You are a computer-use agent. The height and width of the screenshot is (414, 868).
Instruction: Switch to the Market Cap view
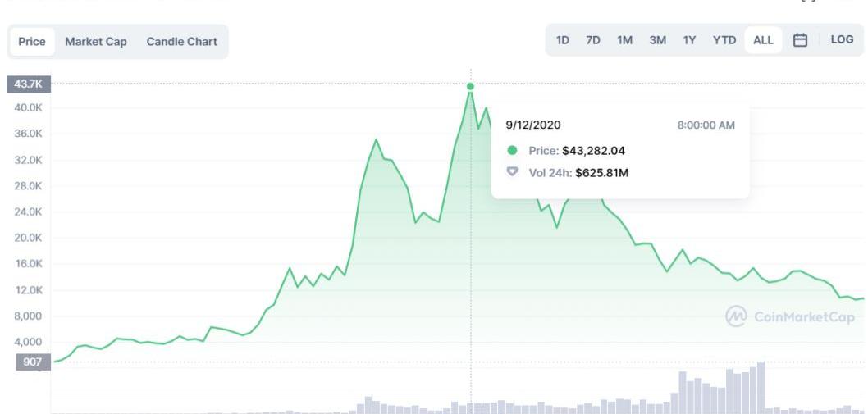point(96,42)
